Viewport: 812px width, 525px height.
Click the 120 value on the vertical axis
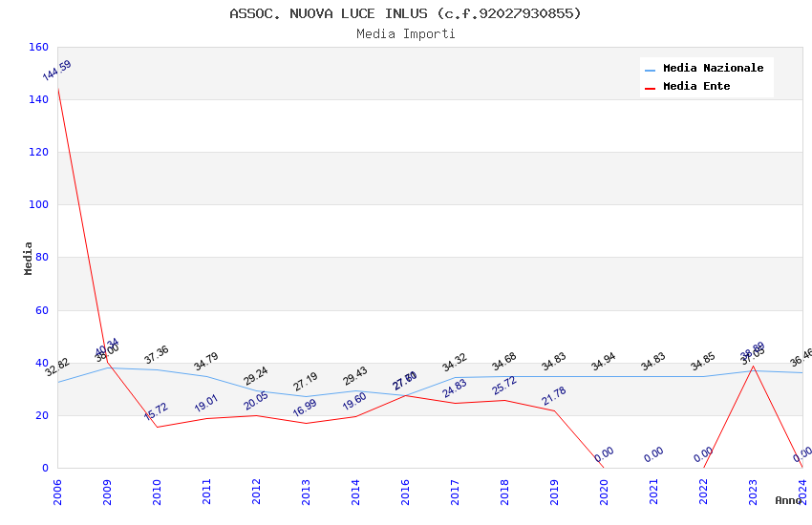(x=38, y=152)
